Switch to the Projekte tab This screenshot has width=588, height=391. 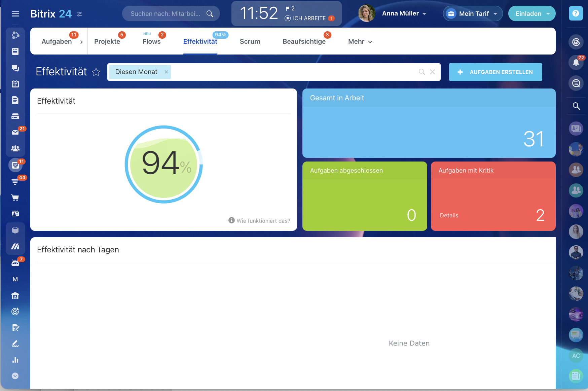pyautogui.click(x=107, y=42)
